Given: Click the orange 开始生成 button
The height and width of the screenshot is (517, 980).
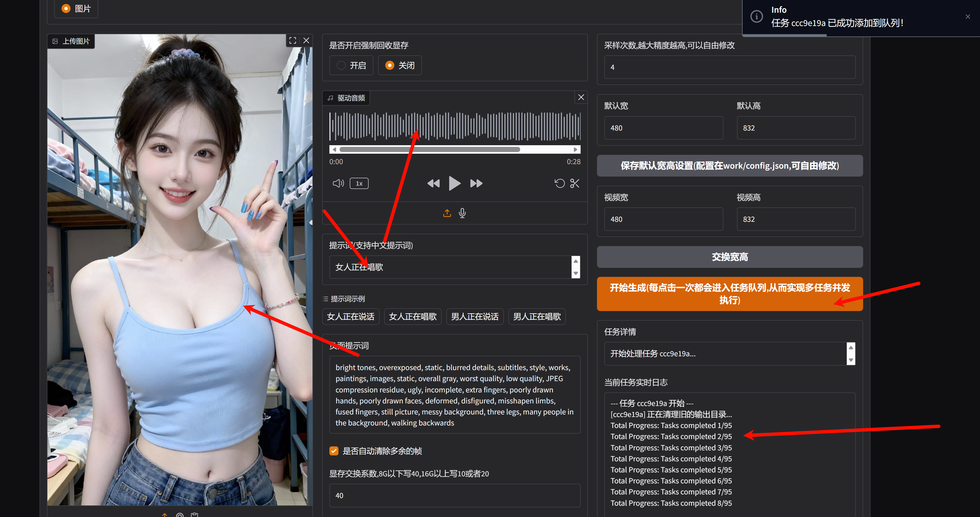Looking at the screenshot, I should click(x=729, y=294).
